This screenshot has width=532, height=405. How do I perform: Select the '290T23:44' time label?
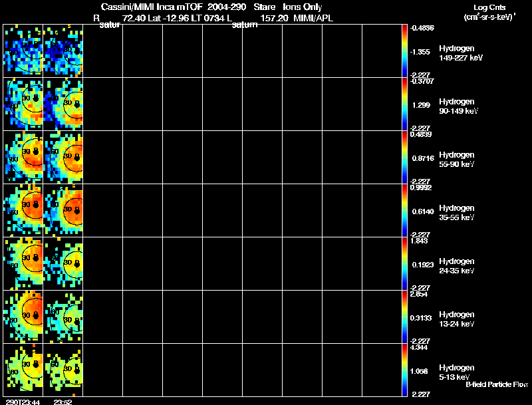tap(23, 402)
